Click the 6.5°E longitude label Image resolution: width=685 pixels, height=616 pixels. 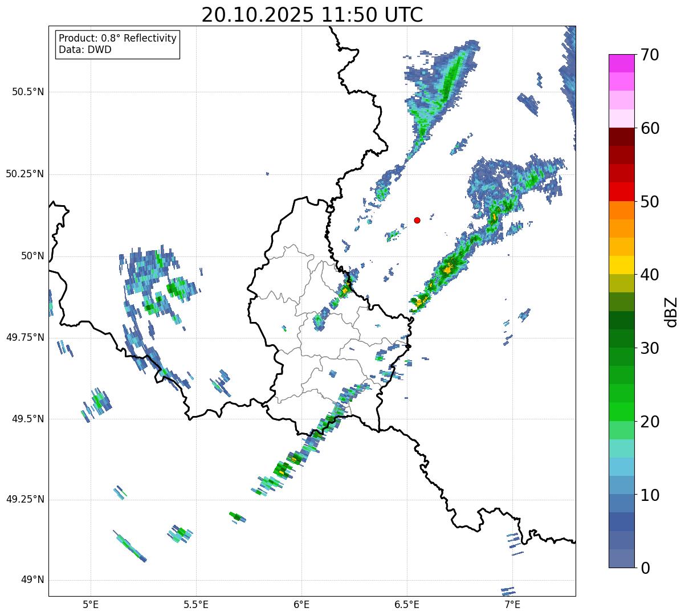point(407,604)
